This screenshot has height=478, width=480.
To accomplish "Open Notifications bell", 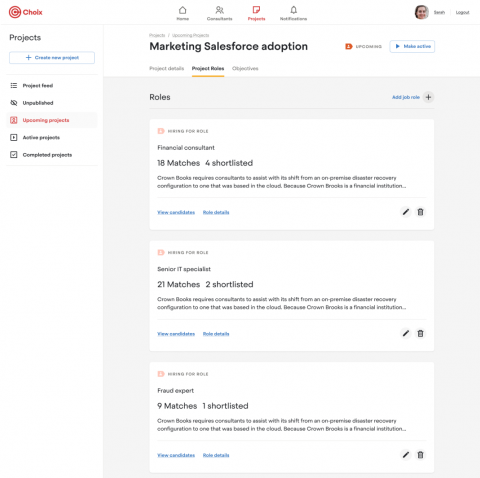I will click(x=293, y=13).
